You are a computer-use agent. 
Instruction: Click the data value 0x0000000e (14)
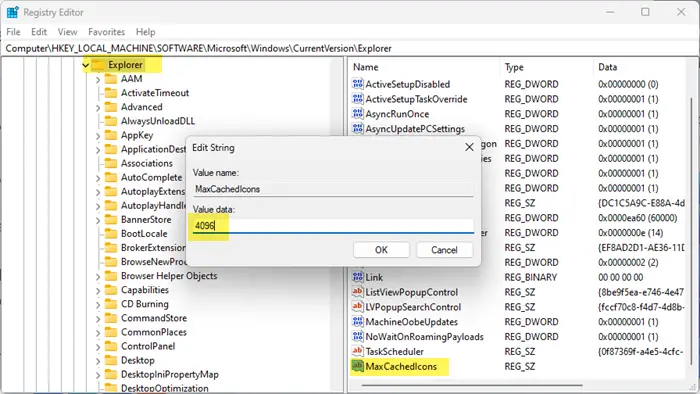tap(630, 232)
